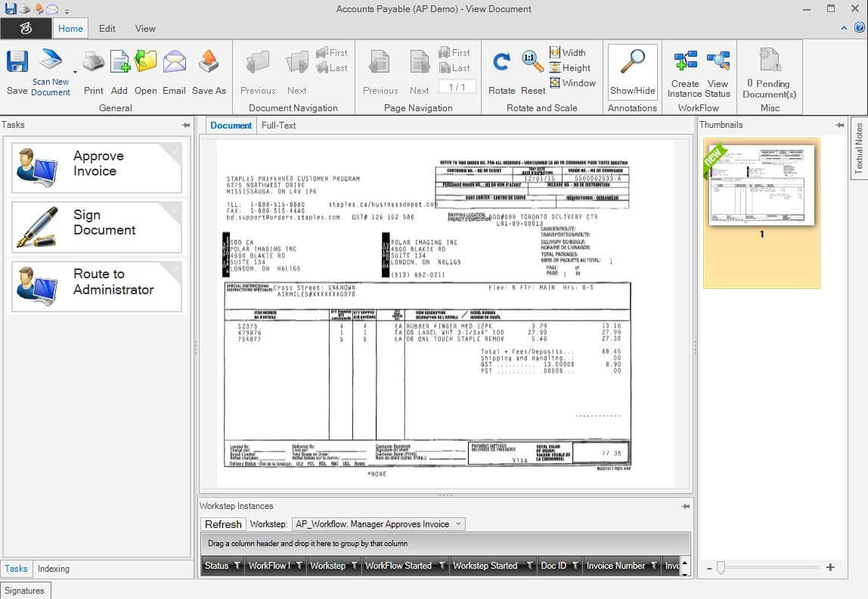
Task: Toggle the Workstep Instances panel pin
Action: point(686,507)
